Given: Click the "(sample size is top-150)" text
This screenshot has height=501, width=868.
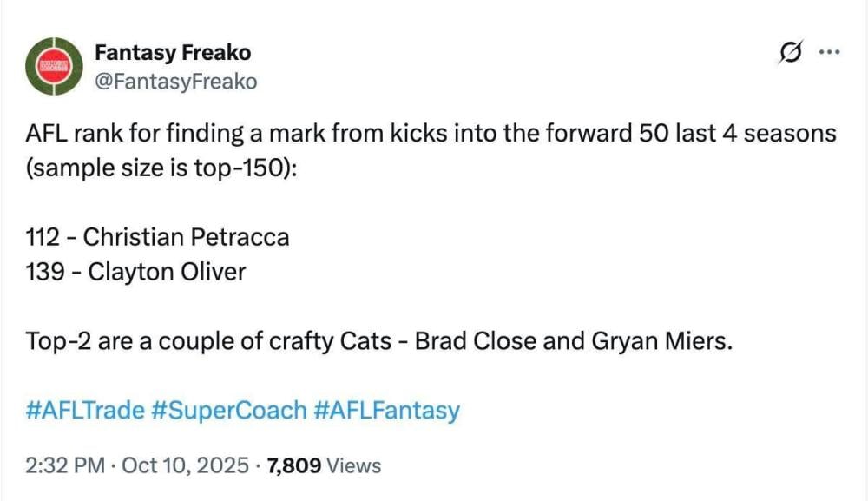Looking at the screenshot, I should (161, 168).
